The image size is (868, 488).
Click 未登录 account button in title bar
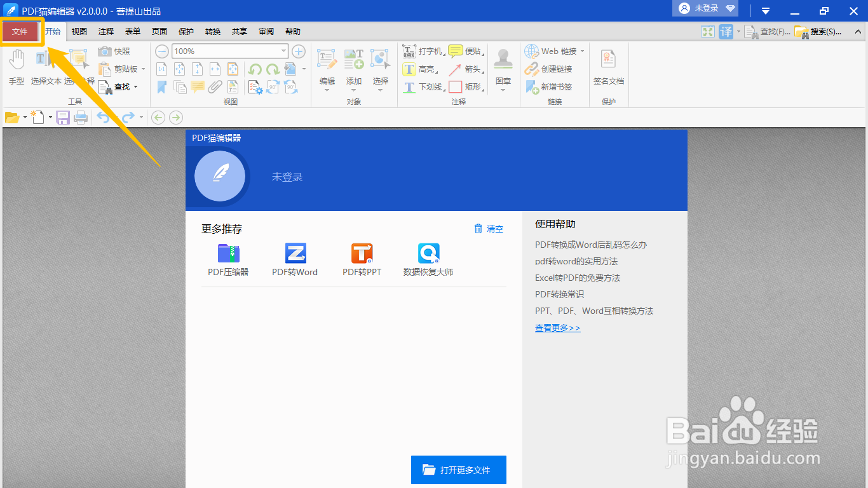coord(707,8)
